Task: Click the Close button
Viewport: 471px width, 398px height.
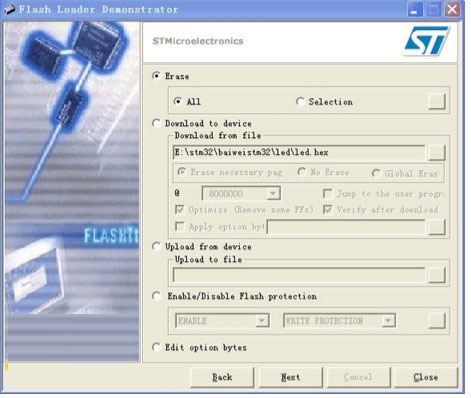Action: (426, 377)
